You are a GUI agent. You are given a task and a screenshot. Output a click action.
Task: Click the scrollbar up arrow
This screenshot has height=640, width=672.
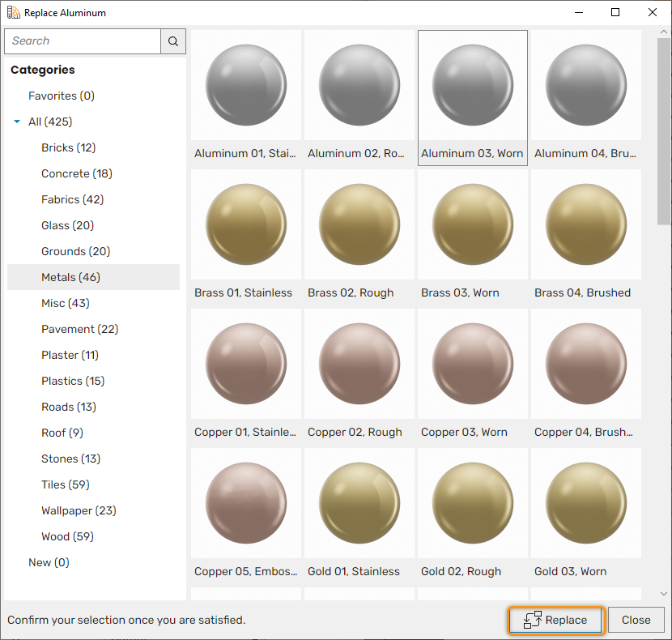(x=663, y=32)
